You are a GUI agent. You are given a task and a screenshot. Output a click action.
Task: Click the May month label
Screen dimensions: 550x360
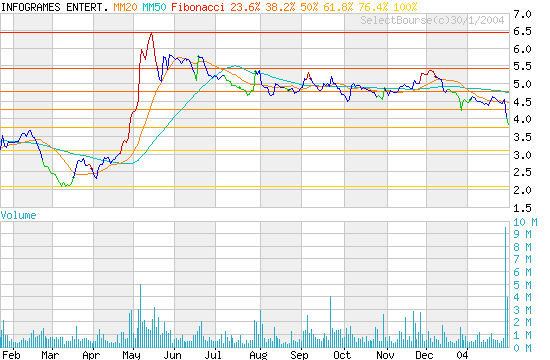[131, 355]
